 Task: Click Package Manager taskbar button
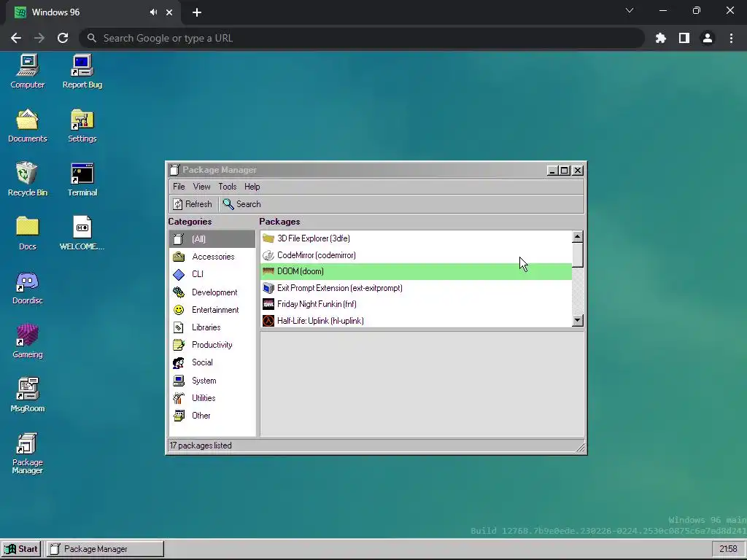pos(105,549)
